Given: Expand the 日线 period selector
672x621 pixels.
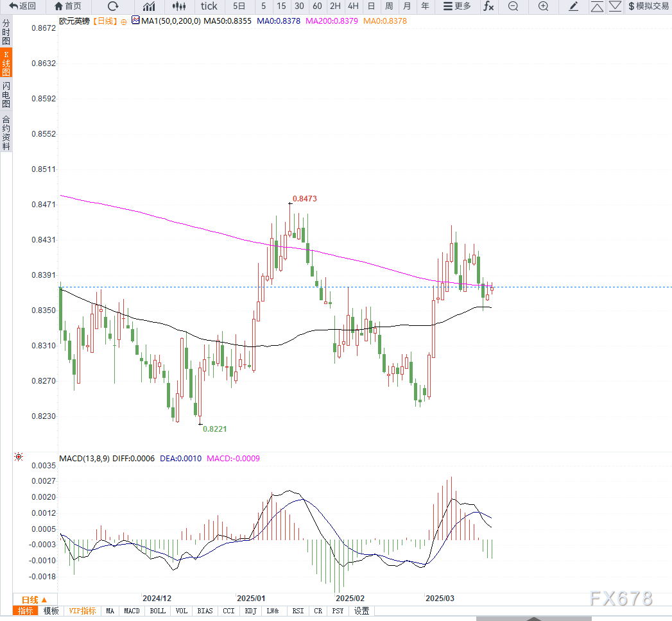Looking at the screenshot, I should [x=34, y=600].
